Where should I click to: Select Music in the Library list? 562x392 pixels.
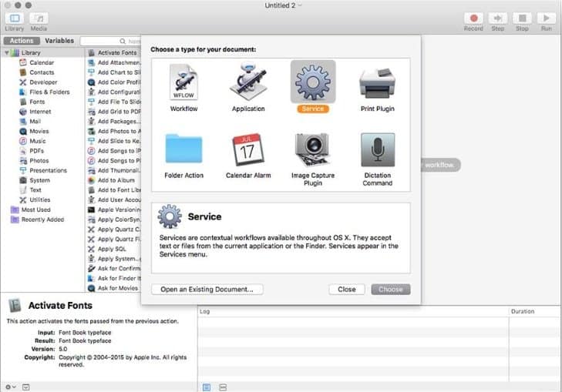click(x=37, y=141)
